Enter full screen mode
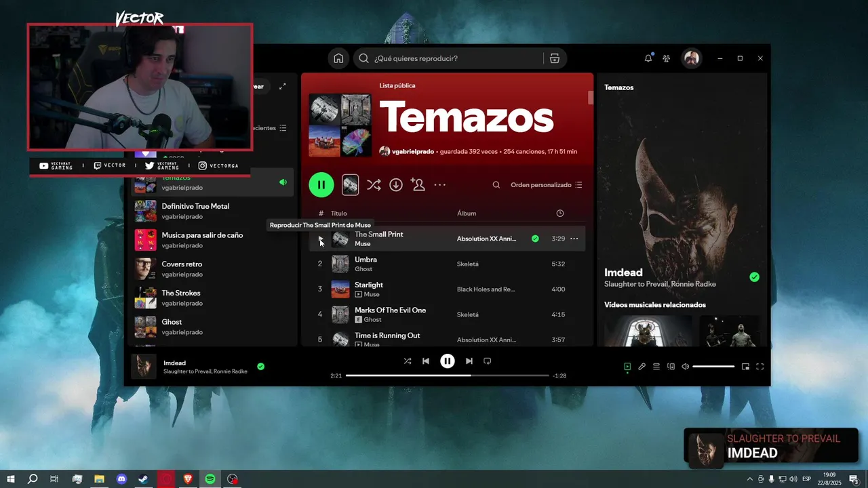This screenshot has height=488, width=868. pos(759,367)
